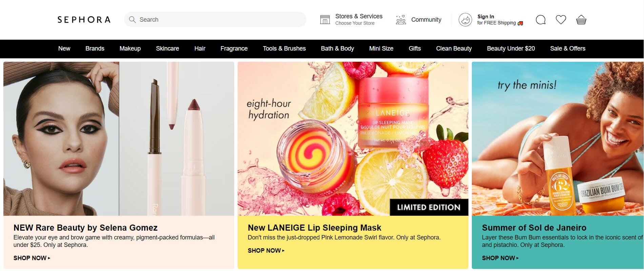Click Shop Now under LANEIGE
Viewport: 644px width, 271px height.
click(266, 251)
